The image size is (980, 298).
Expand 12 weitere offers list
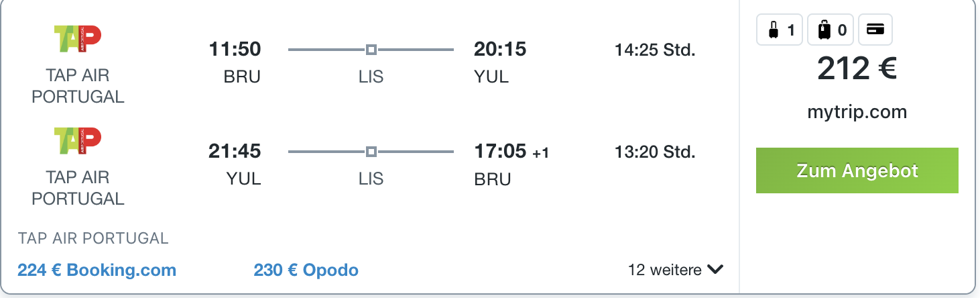pos(676,270)
